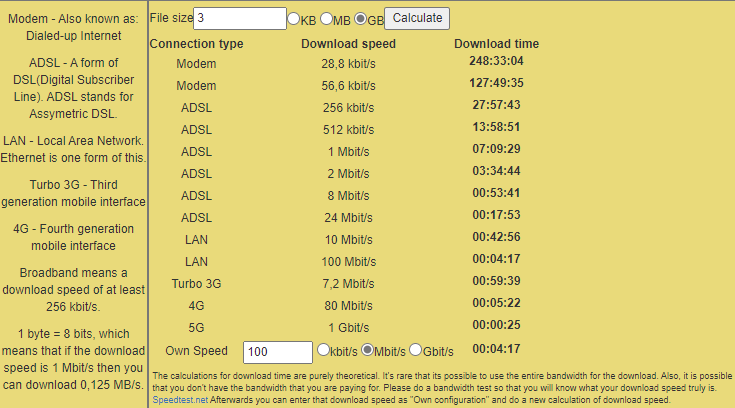Click the 8 Mbit/s speed cell
Screen dimensions: 735x408
click(x=348, y=196)
